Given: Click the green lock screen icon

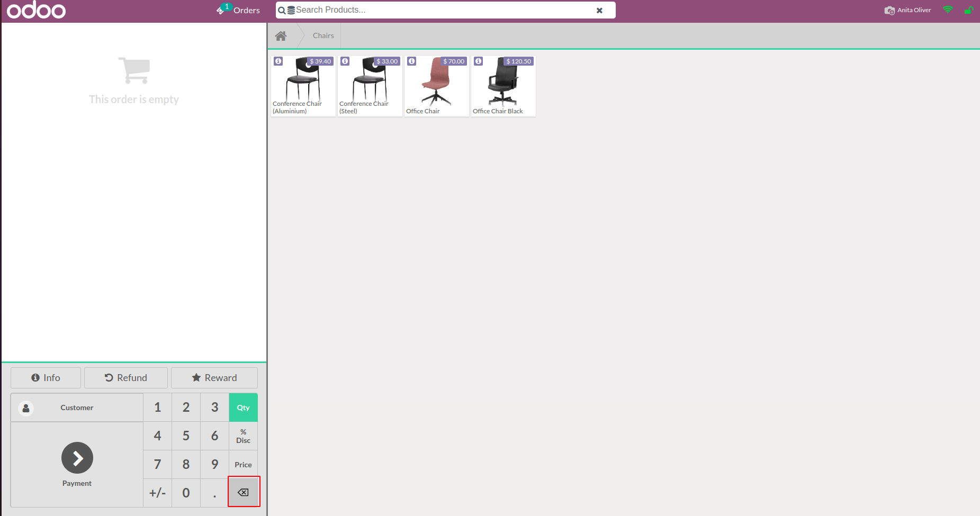Looking at the screenshot, I should tap(968, 10).
